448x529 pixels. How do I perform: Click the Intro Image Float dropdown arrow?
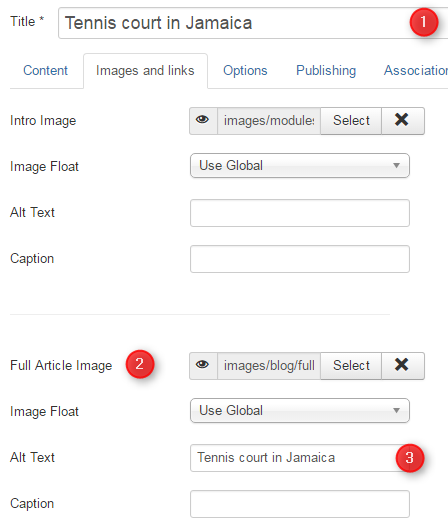pos(396,166)
